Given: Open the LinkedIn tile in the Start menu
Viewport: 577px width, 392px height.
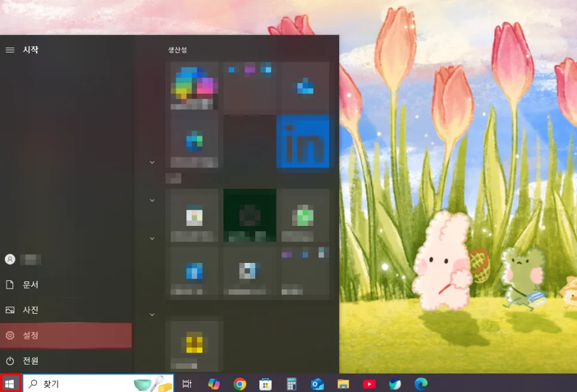Looking at the screenshot, I should pos(303,142).
